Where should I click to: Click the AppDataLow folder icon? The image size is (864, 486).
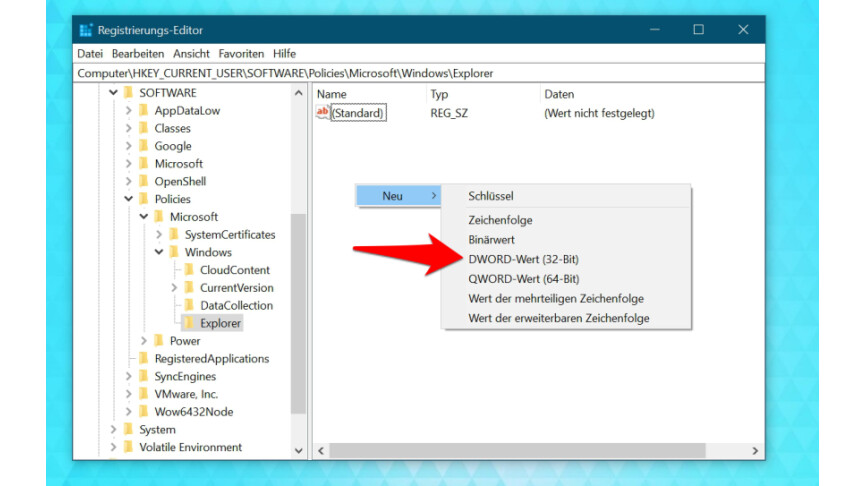point(144,110)
